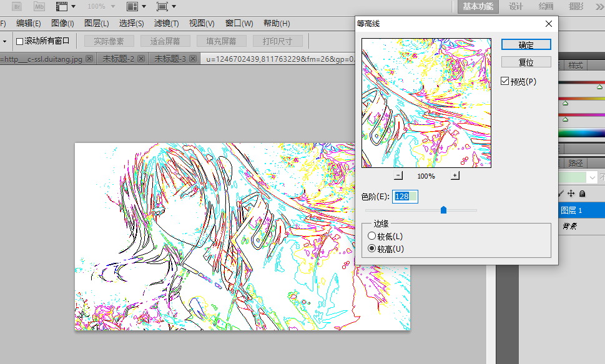This screenshot has height=364, width=605.
Task: Switch to the 绘画 workspace
Action: click(546, 7)
